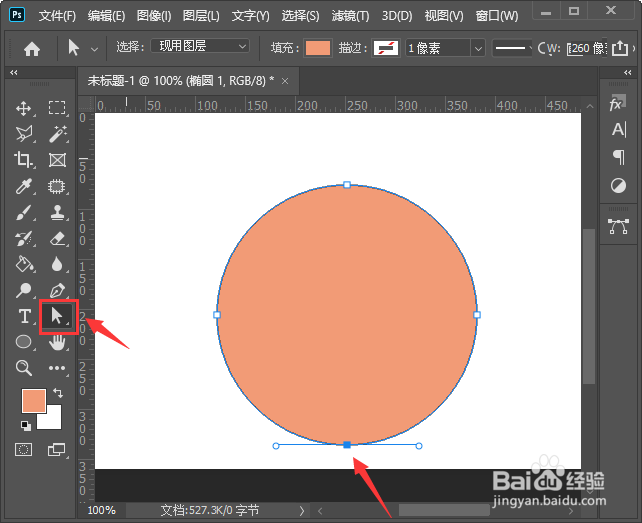642x523 pixels.
Task: Open the 选择(S) menu
Action: pyautogui.click(x=300, y=16)
